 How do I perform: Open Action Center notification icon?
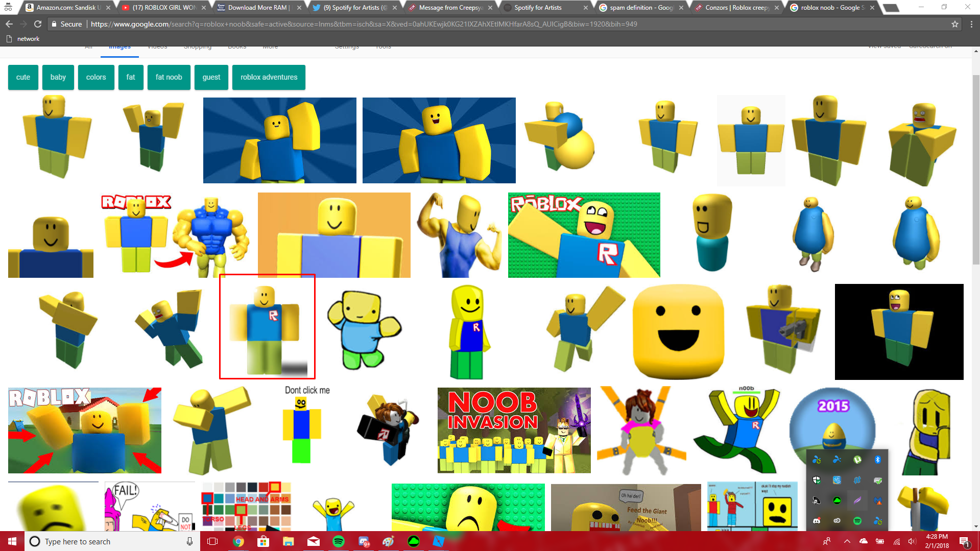coord(964,541)
